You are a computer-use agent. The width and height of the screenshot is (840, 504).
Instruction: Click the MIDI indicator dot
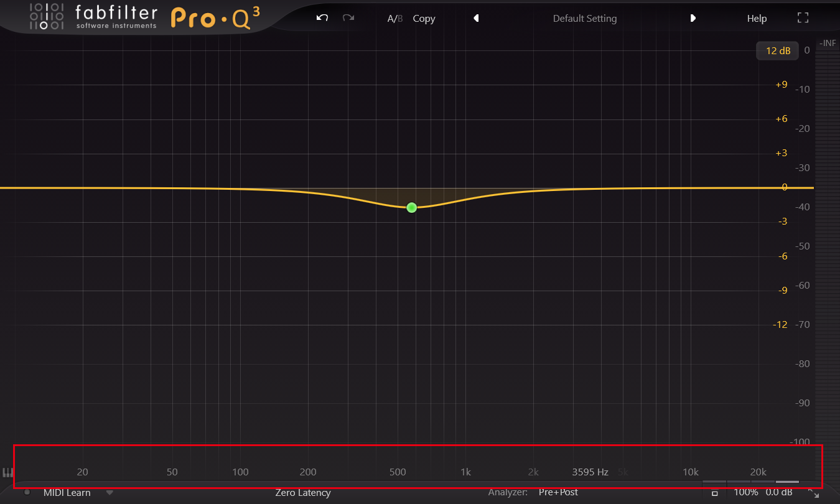click(27, 492)
